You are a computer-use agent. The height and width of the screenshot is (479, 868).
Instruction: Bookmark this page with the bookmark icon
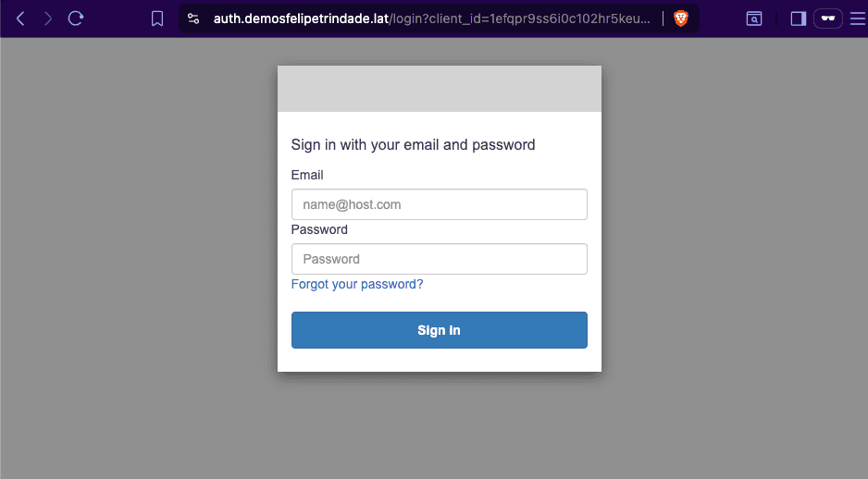click(x=157, y=18)
